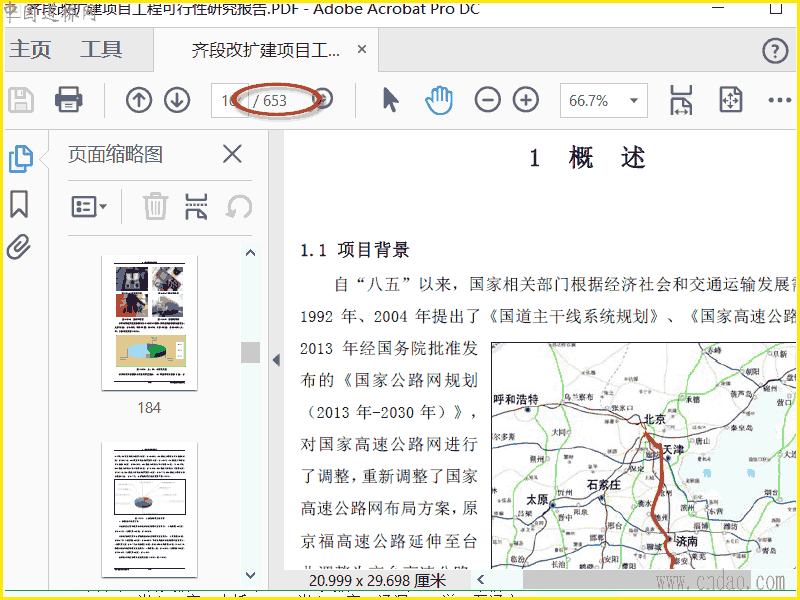Switch to the 主页 tab

pyautogui.click(x=30, y=49)
